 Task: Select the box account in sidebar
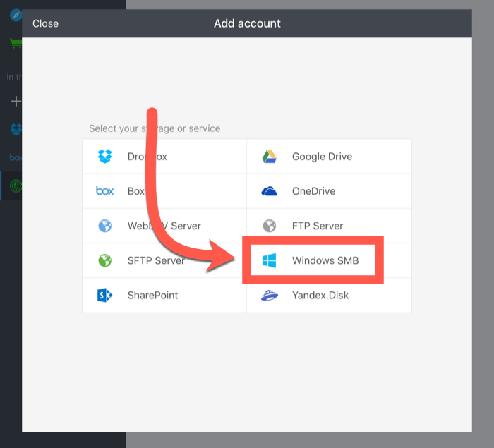pos(16,157)
